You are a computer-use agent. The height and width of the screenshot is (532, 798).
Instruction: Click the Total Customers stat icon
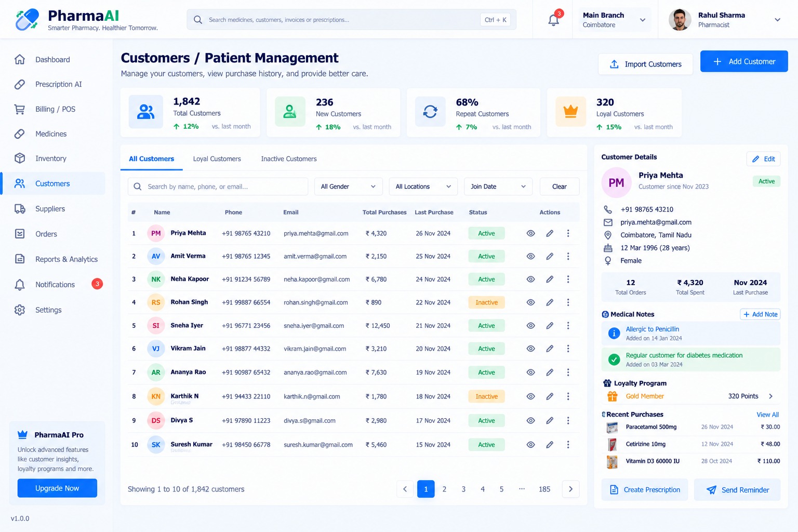146,112
